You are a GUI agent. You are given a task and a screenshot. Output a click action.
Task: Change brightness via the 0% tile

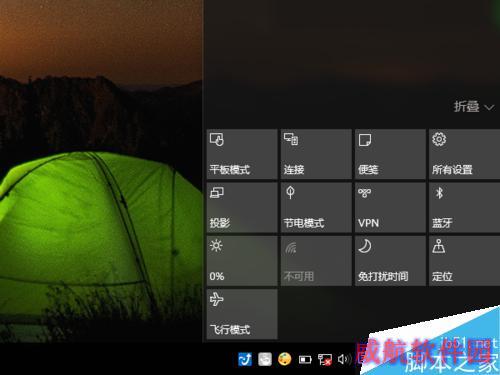(242, 261)
